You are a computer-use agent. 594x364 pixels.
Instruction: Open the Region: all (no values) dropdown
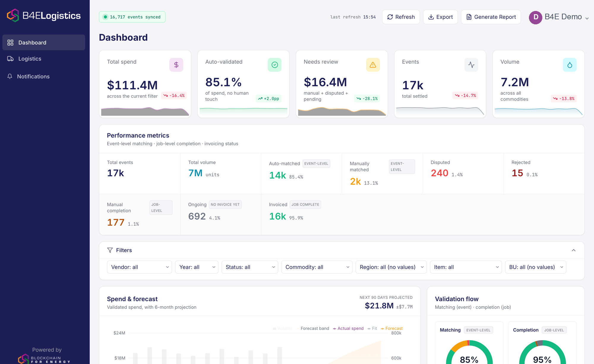coord(391,267)
